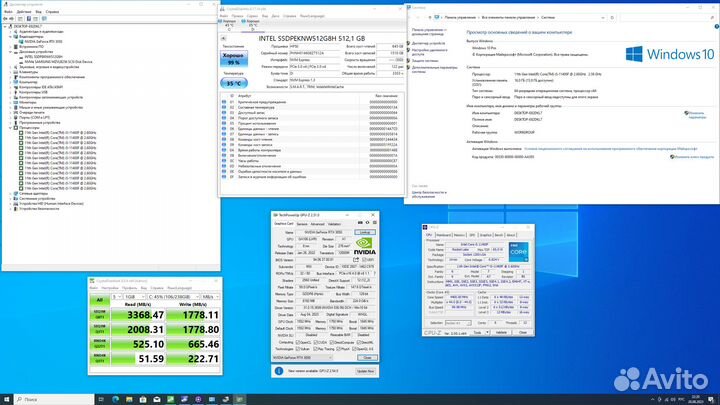Switch to Advanced tab in GPU-Z
The image size is (720, 405).
tap(317, 224)
